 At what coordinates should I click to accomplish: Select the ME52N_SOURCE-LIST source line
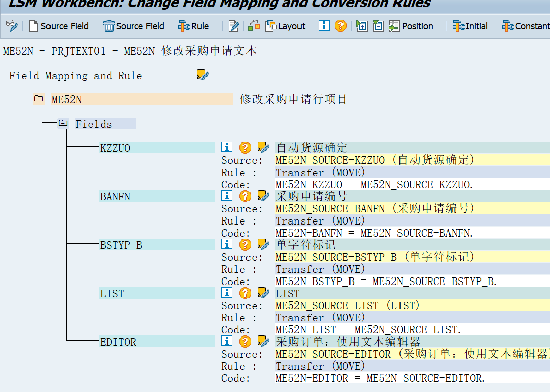coord(413,305)
